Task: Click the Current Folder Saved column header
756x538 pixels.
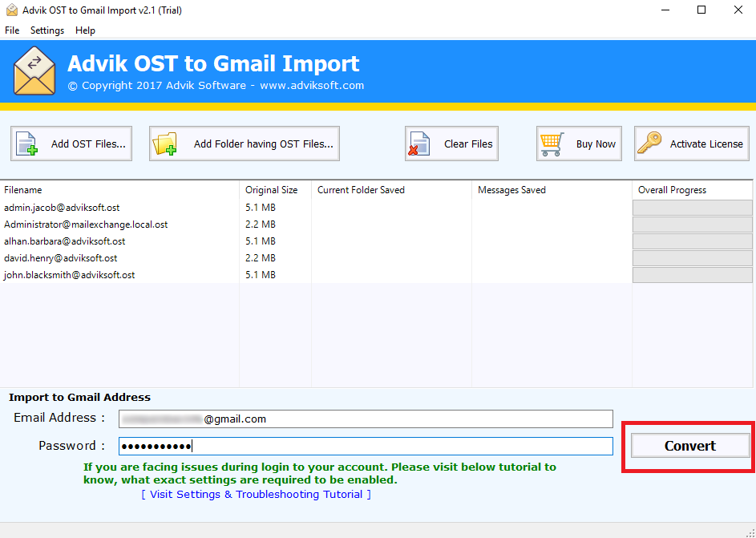Action: (x=391, y=190)
